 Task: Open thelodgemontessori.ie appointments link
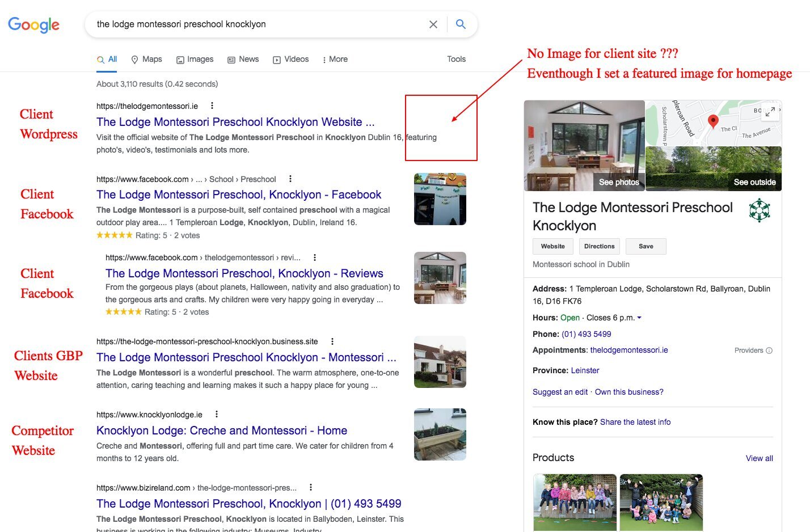(629, 350)
